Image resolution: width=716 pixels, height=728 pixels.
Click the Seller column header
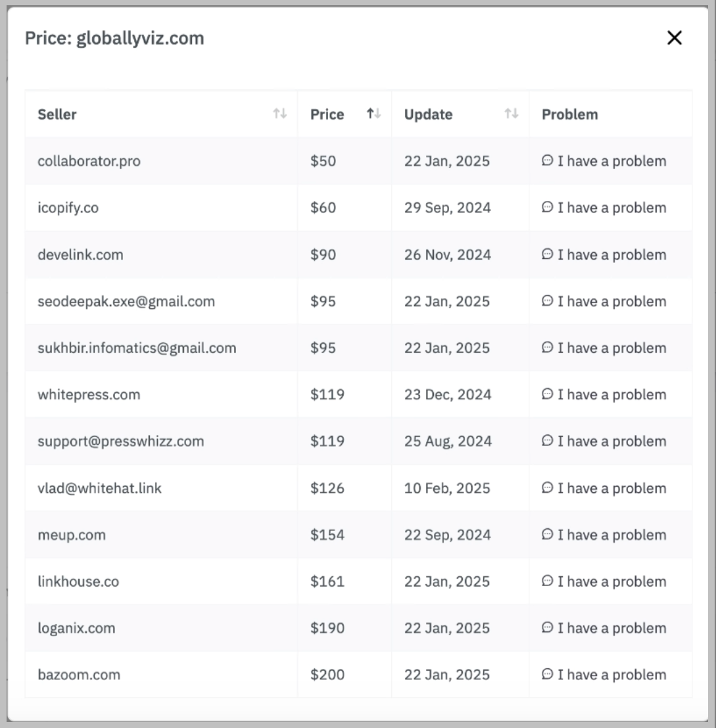(57, 114)
